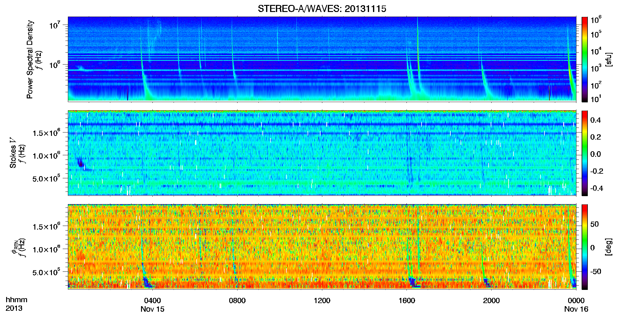Click the 10^1 value on top colorbar
Viewport: 644px width, 332px height.
tap(596, 99)
